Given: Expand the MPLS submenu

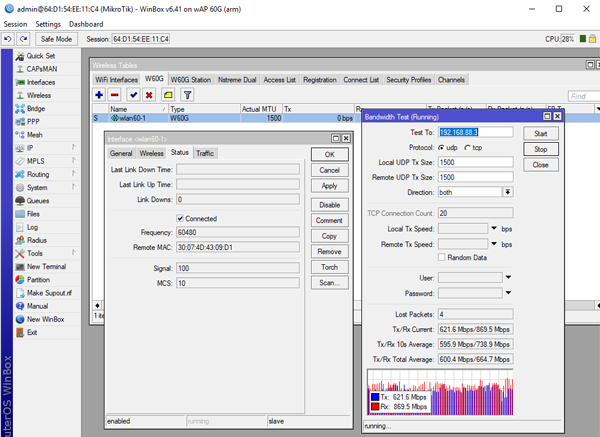Looking at the screenshot, I should 73,161.
